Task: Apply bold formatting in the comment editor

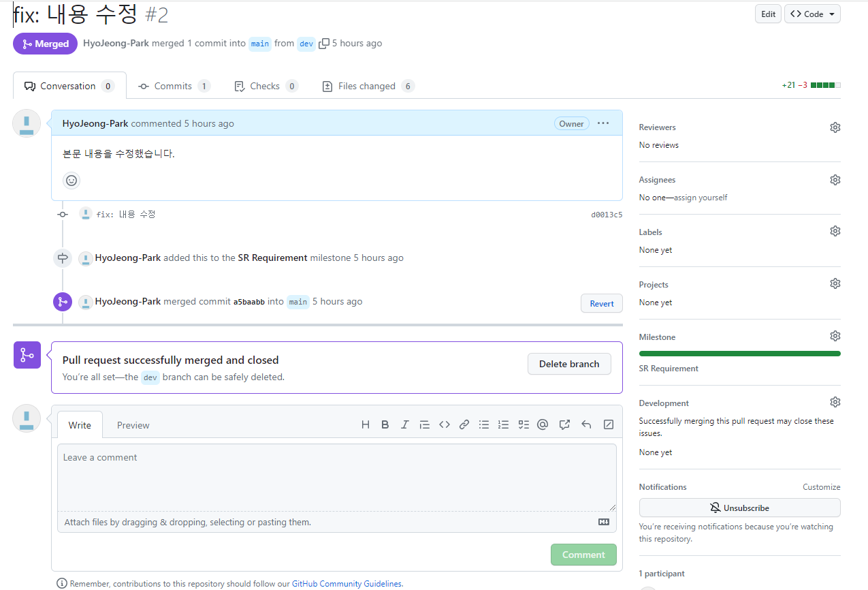Action: point(385,424)
